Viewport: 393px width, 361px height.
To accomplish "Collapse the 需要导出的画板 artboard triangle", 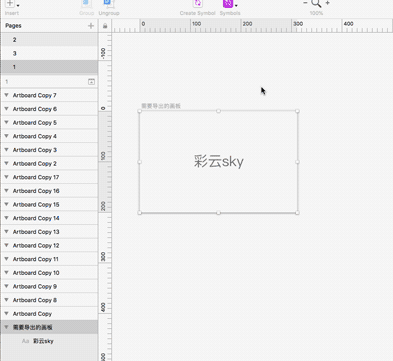I will [6, 327].
